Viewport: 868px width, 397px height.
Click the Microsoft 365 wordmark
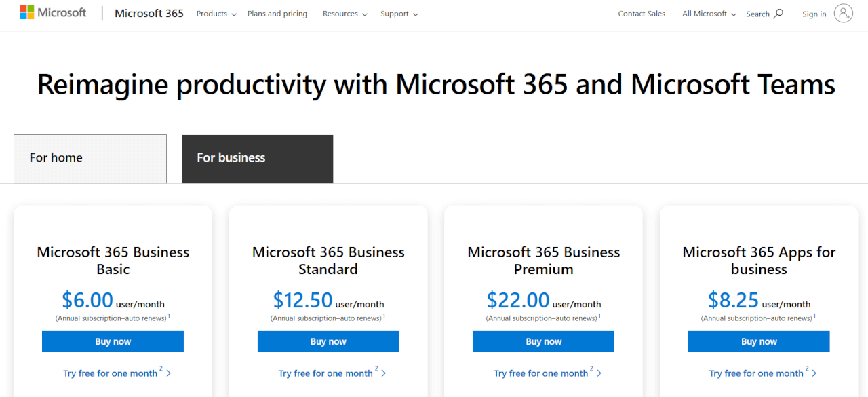[149, 12]
